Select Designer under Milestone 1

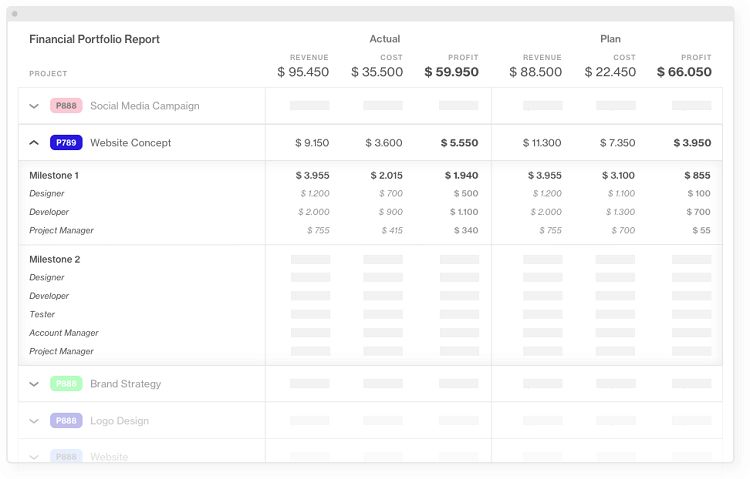point(46,194)
